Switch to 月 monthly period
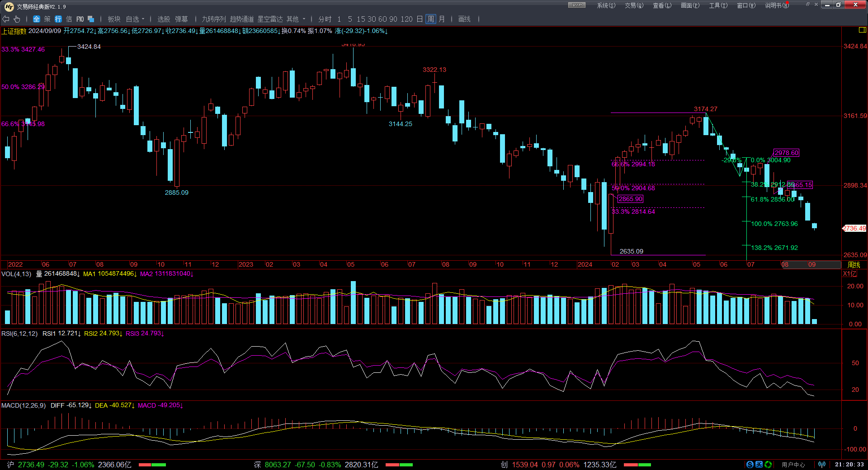 (x=442, y=19)
